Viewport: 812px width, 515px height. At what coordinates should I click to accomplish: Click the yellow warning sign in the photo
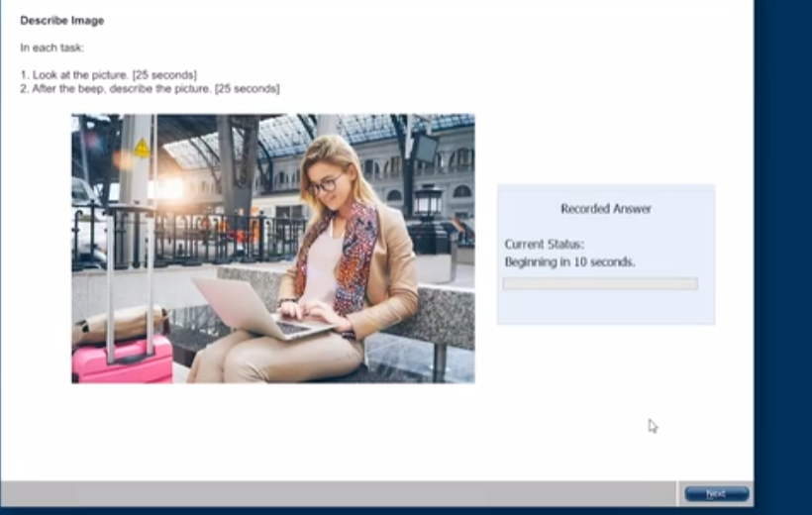click(142, 149)
